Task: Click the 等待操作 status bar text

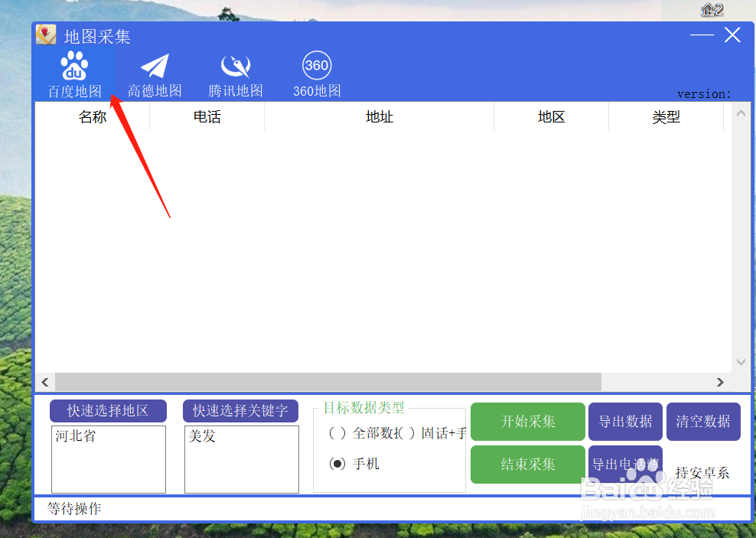Action: (x=73, y=509)
